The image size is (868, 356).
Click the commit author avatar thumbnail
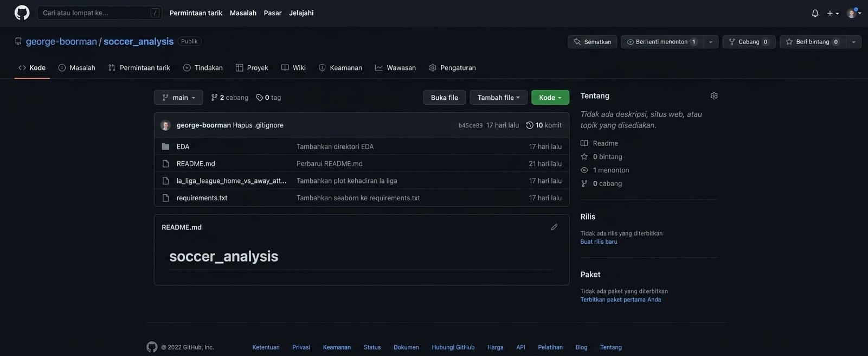click(x=165, y=125)
